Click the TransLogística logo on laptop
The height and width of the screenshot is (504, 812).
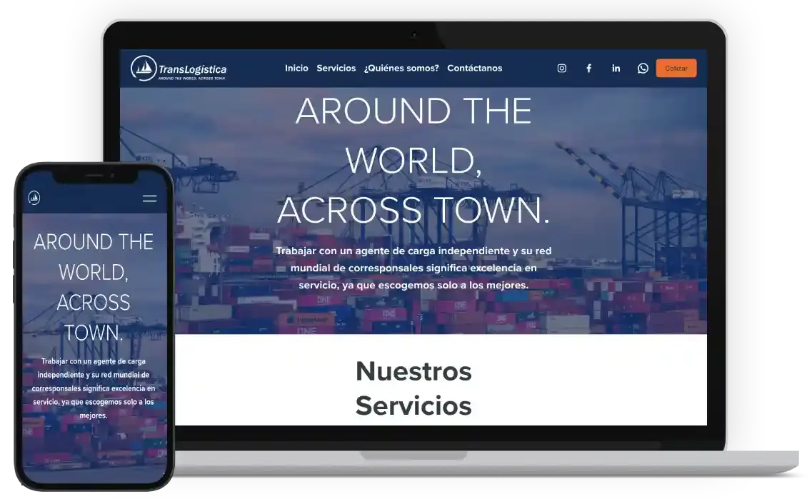tap(179, 69)
